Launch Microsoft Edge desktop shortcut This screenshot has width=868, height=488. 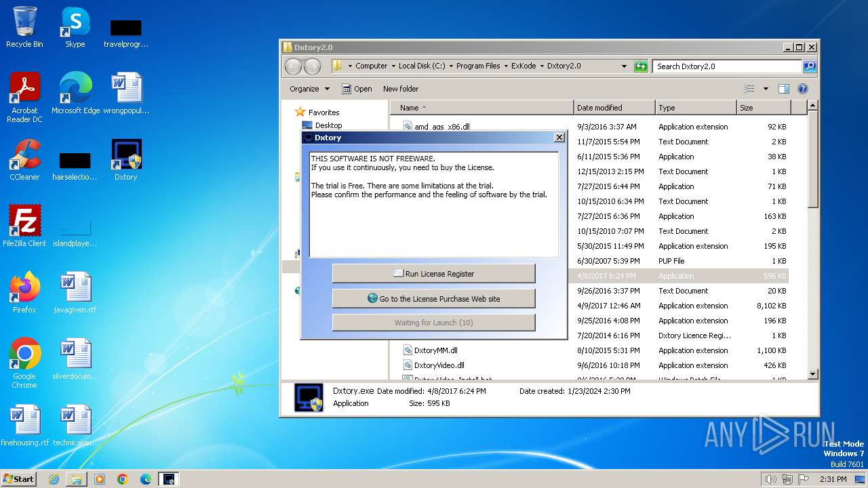(75, 94)
